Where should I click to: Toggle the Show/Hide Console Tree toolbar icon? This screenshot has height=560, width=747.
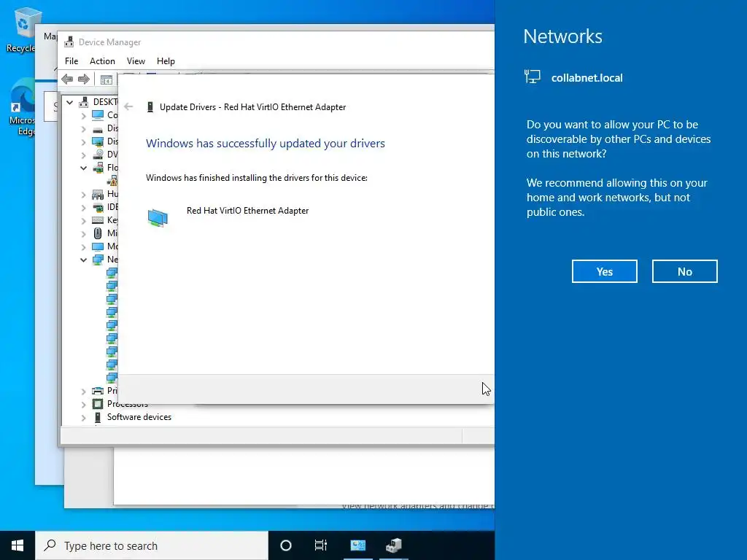[107, 79]
